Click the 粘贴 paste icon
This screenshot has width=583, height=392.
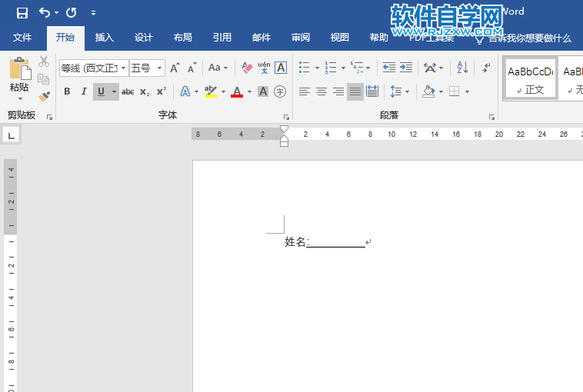click(x=20, y=68)
